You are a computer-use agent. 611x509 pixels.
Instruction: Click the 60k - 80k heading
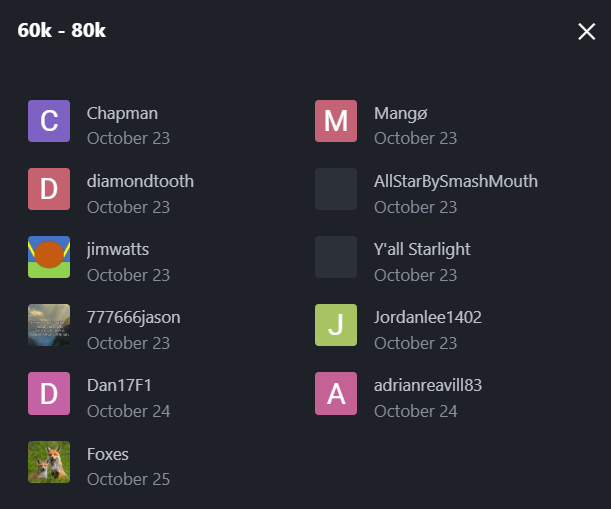pos(62,31)
